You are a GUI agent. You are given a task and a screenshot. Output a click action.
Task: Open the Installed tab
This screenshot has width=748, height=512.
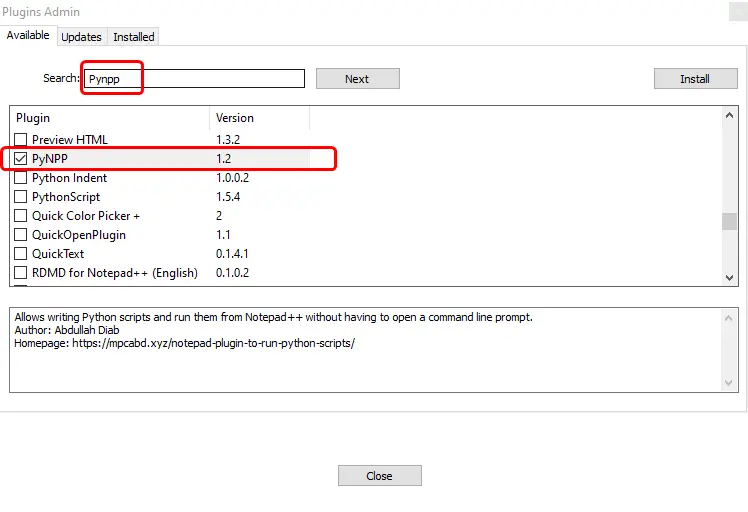coord(133,37)
